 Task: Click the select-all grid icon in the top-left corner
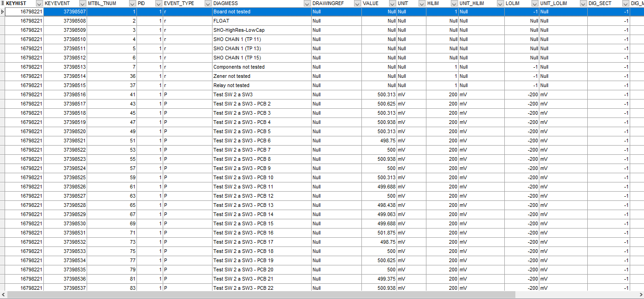tap(2, 4)
